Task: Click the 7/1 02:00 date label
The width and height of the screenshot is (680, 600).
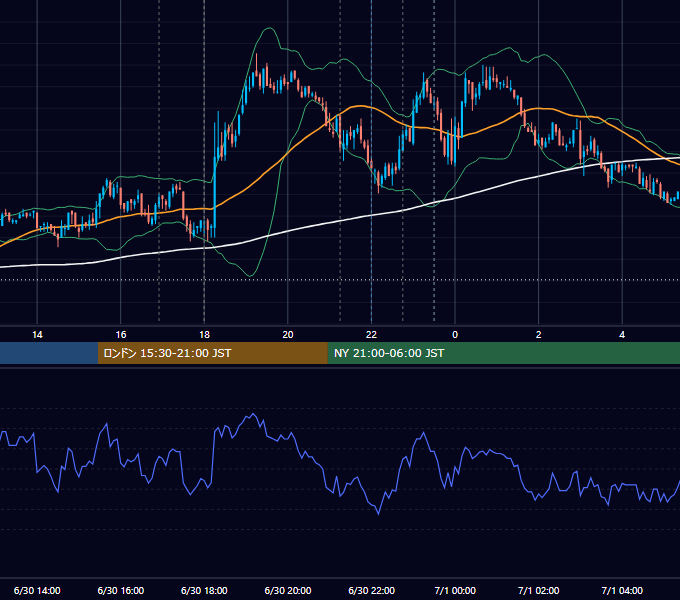Action: click(538, 590)
